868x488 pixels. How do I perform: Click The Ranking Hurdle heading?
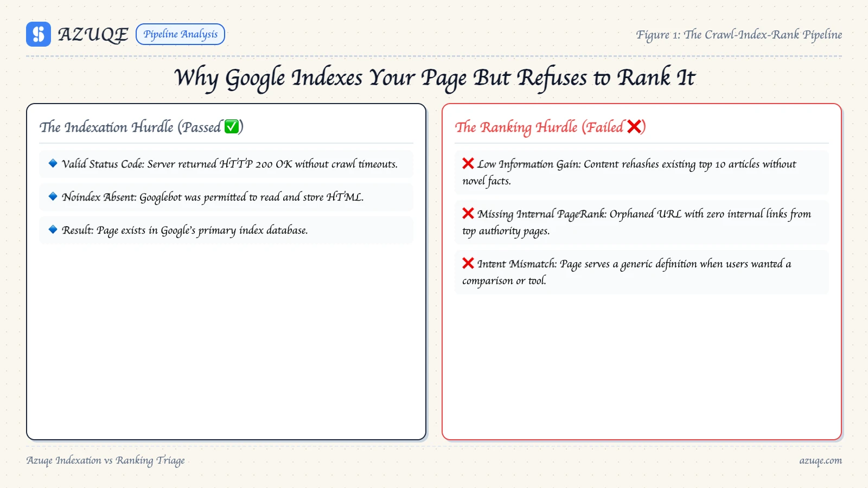(550, 127)
